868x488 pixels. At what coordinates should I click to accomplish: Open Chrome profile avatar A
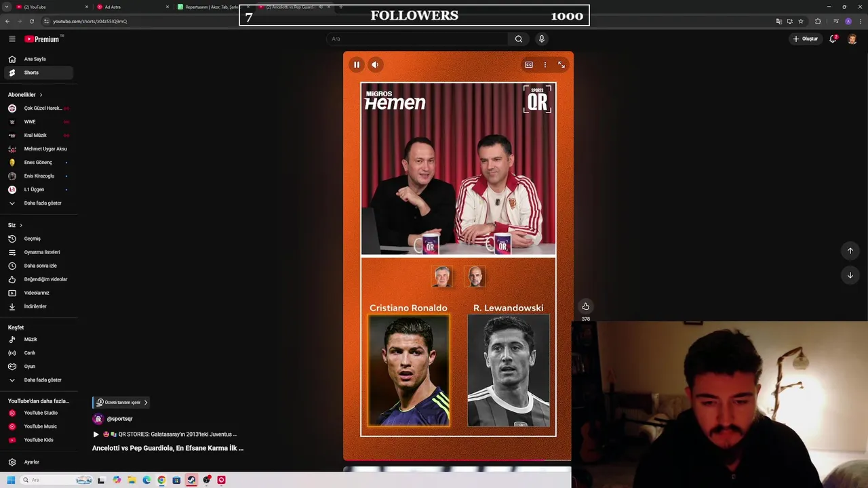[x=848, y=21]
